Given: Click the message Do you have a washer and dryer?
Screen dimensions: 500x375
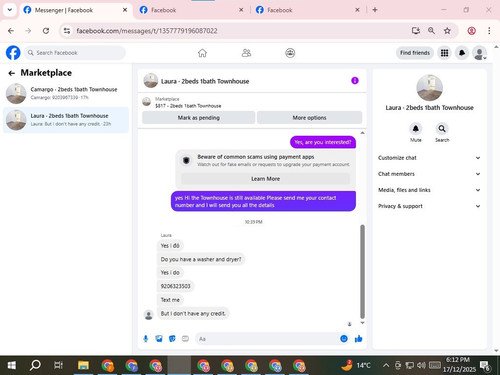Looking at the screenshot, I should (x=201, y=259).
